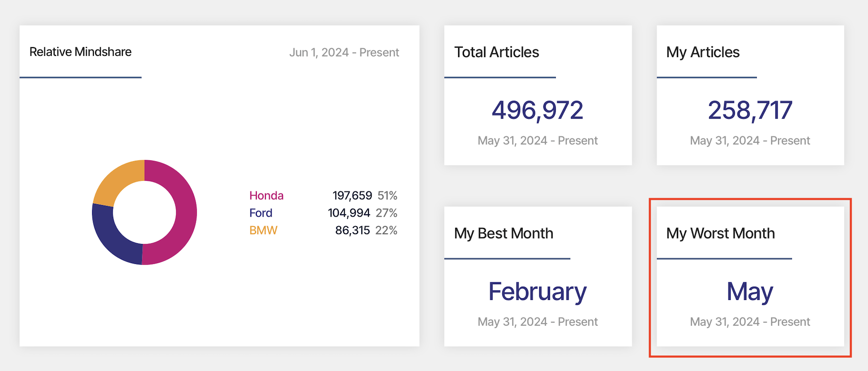The width and height of the screenshot is (868, 371).
Task: Click the Ford count 104,994
Action: (x=349, y=213)
